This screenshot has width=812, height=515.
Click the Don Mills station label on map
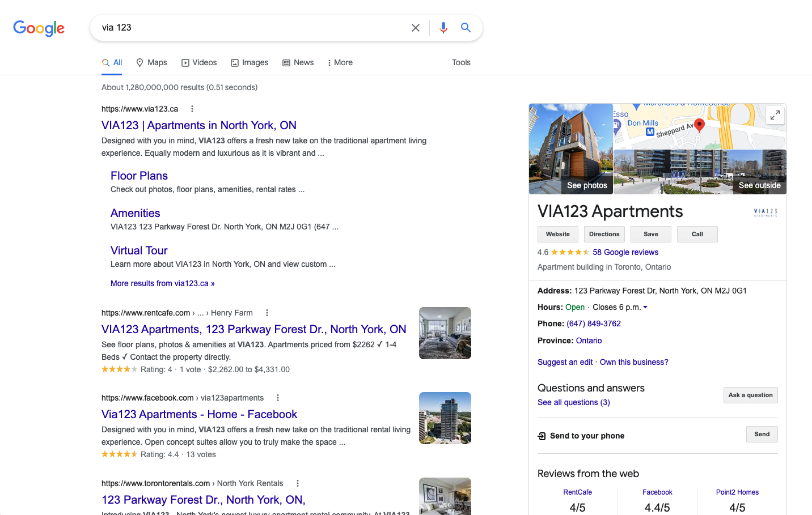[643, 123]
